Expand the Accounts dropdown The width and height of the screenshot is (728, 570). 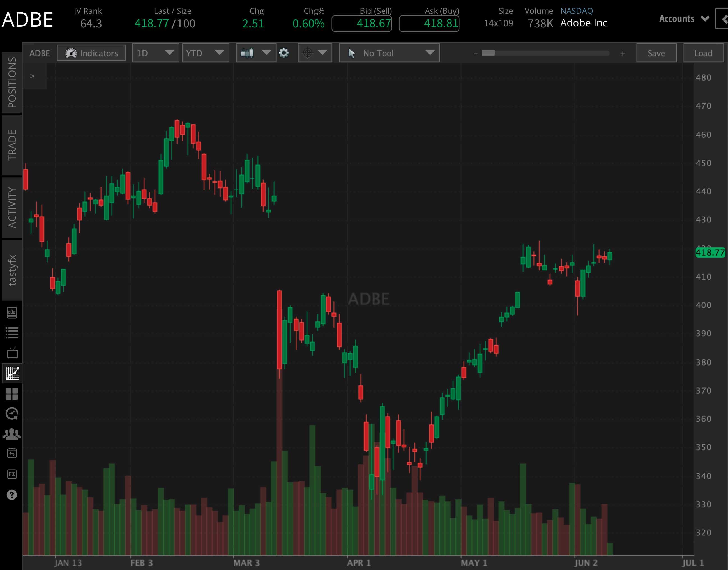point(683,19)
